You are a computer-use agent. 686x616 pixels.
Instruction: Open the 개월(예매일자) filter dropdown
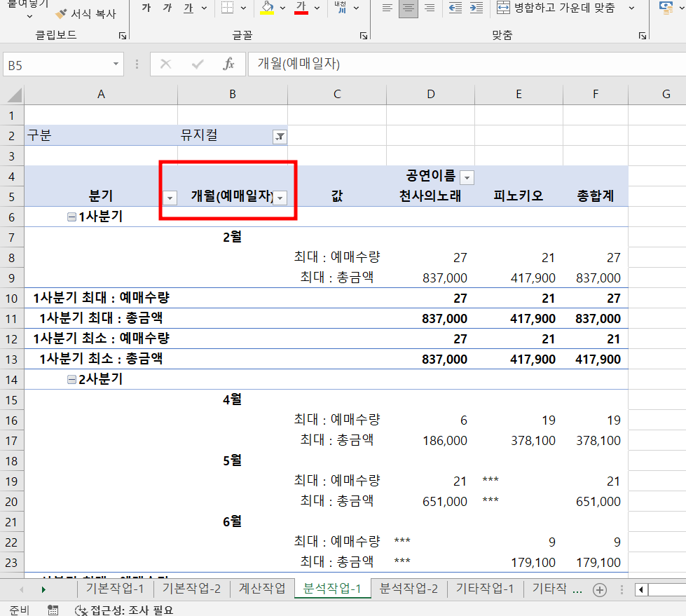point(280,198)
